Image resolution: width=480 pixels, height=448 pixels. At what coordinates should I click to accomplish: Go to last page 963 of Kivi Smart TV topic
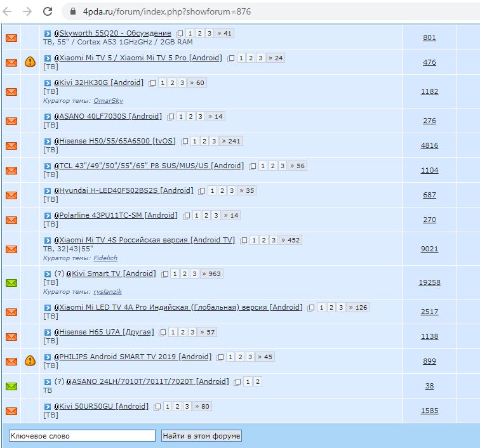(211, 274)
